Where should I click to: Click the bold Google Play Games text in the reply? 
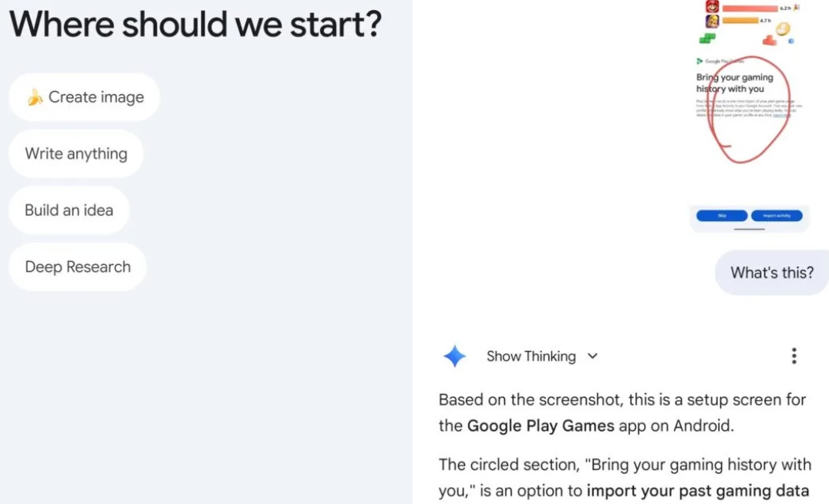(541, 425)
